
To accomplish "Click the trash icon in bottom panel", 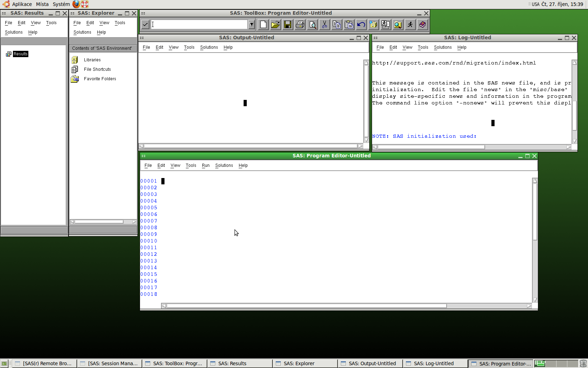I will tap(583, 363).
